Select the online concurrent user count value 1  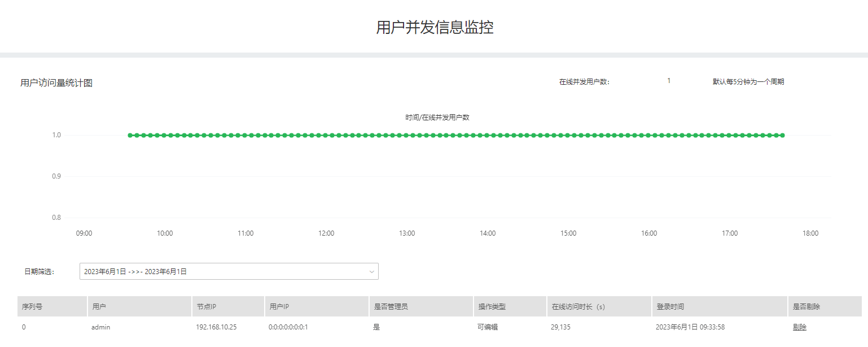pos(668,81)
